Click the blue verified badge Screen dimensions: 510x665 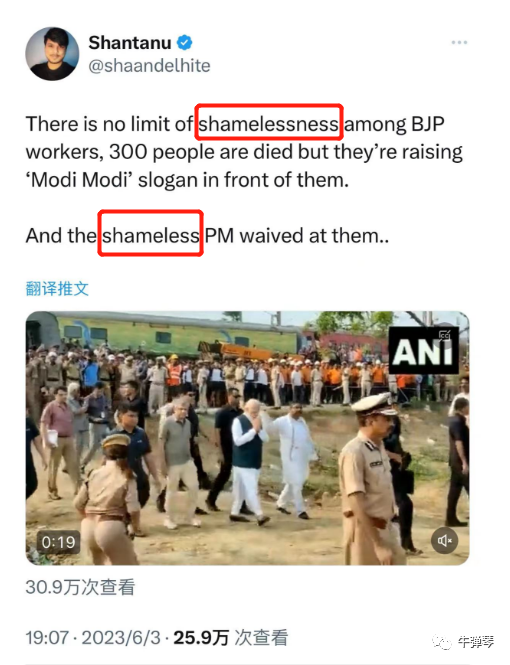tap(184, 42)
